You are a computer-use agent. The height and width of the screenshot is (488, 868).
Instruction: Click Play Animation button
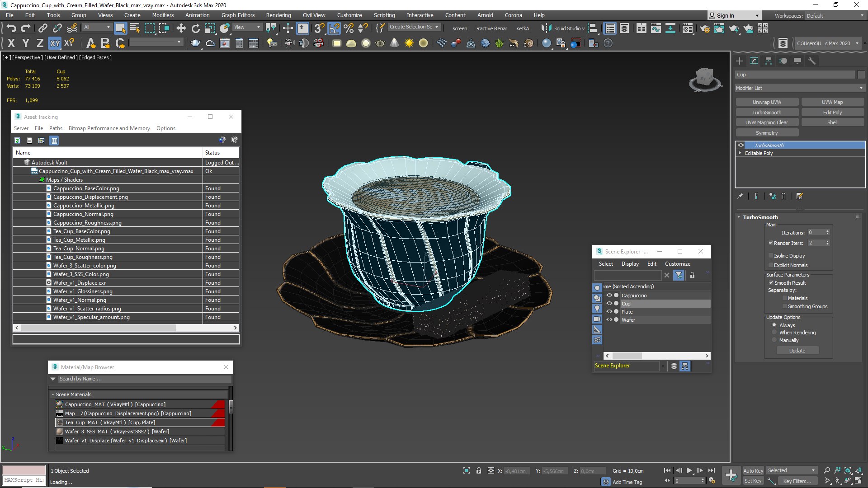tap(689, 470)
